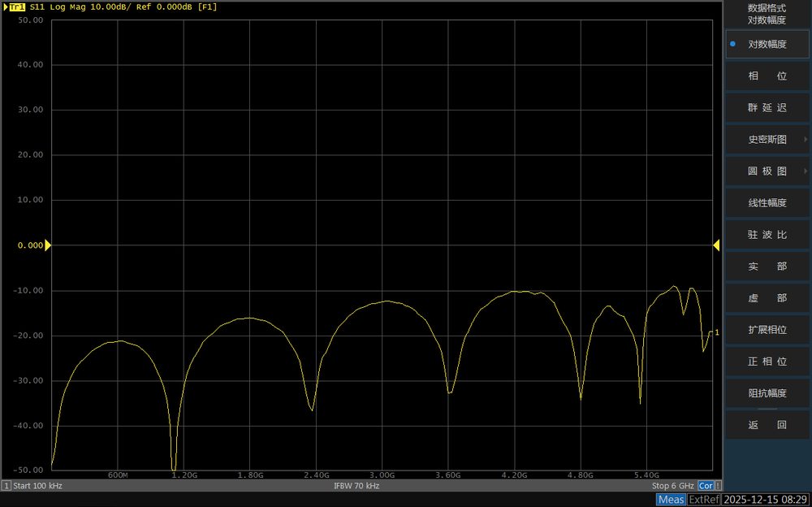Click the right reference level marker arrow
The width and height of the screenshot is (812, 507).
tap(717, 245)
